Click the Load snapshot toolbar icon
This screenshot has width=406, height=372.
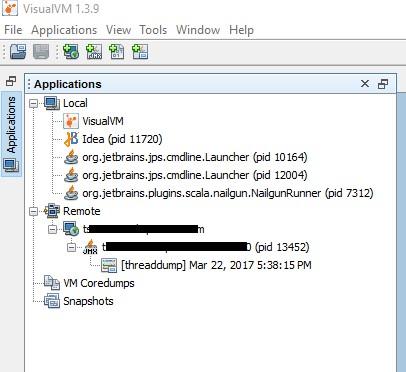(18, 52)
